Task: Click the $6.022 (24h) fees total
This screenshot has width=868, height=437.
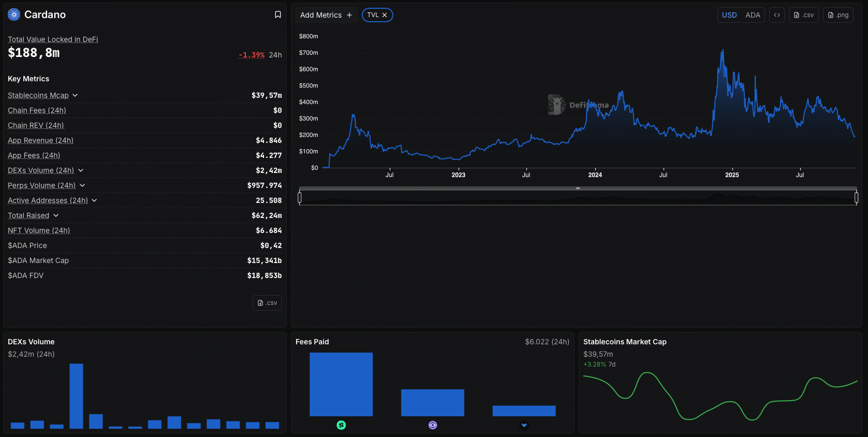Action: coord(547,342)
